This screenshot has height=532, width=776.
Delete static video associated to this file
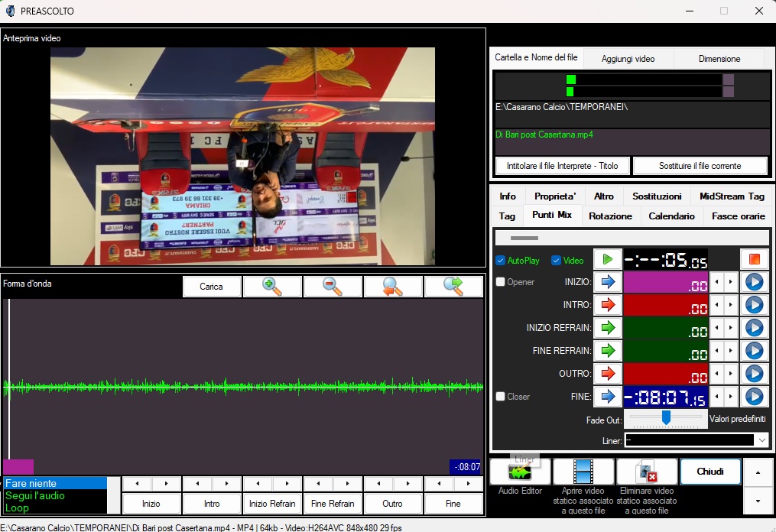(x=647, y=472)
